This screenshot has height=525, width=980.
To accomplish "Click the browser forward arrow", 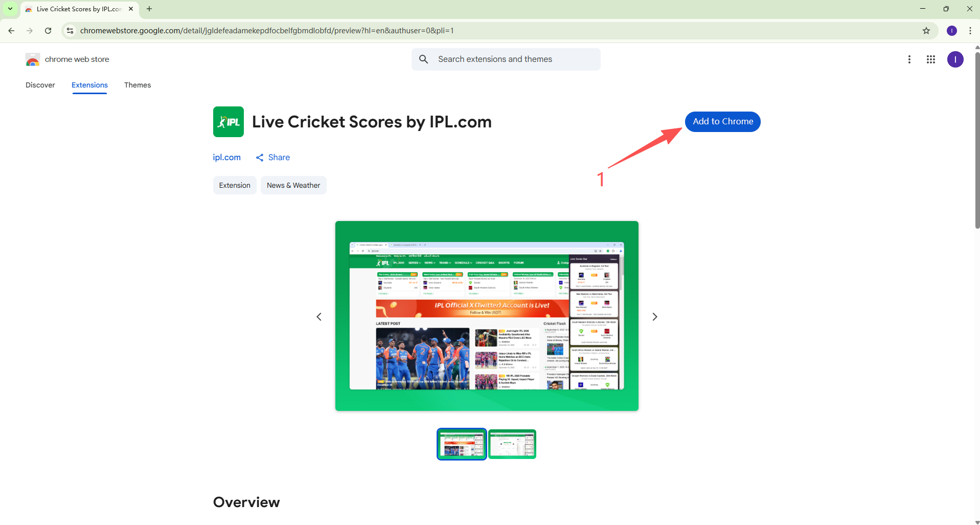I will click(x=30, y=31).
